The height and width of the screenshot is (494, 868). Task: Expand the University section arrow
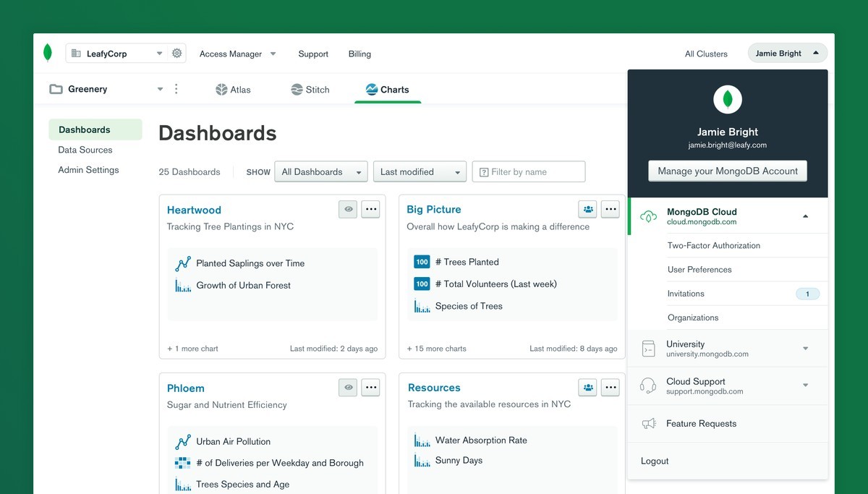coord(806,349)
